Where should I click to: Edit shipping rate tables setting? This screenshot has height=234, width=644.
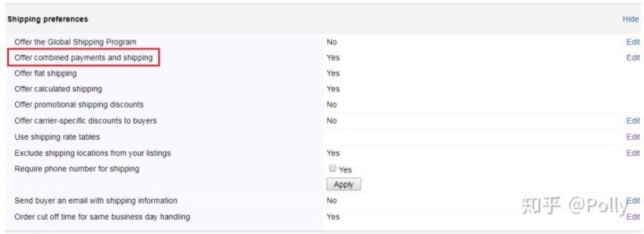tap(633, 137)
